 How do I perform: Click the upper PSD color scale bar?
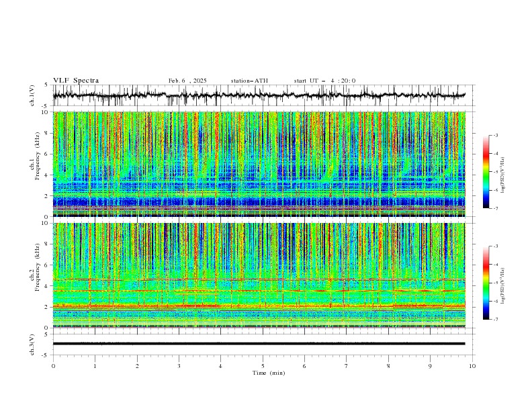coord(486,172)
